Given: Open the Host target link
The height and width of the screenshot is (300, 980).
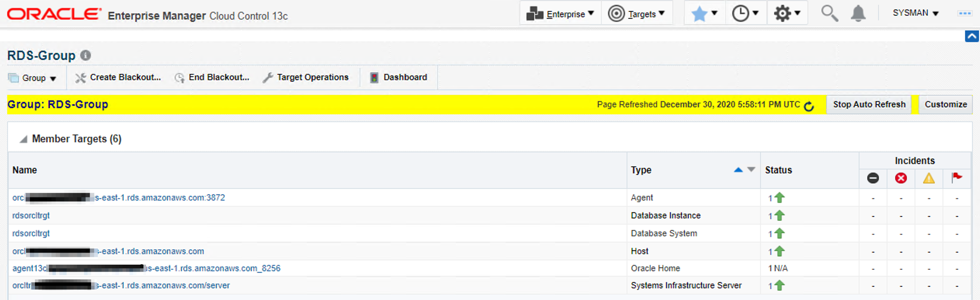Looking at the screenshot, I should coord(108,251).
